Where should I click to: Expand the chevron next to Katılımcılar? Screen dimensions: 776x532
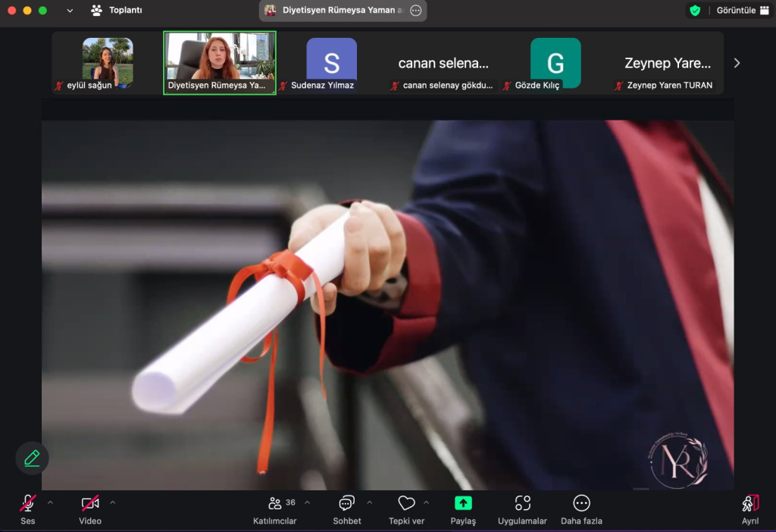pos(307,502)
